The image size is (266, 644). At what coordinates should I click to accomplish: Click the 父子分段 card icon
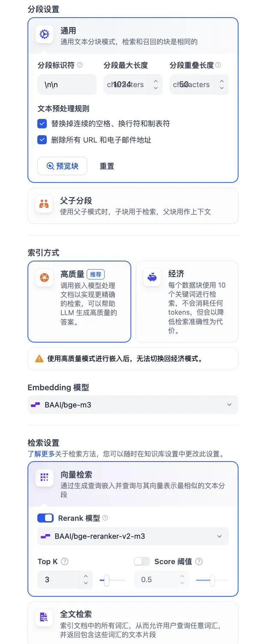tap(44, 204)
